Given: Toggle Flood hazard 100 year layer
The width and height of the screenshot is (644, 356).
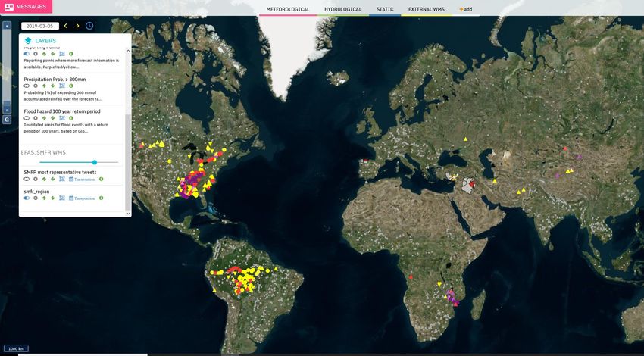Looking at the screenshot, I should [x=27, y=118].
